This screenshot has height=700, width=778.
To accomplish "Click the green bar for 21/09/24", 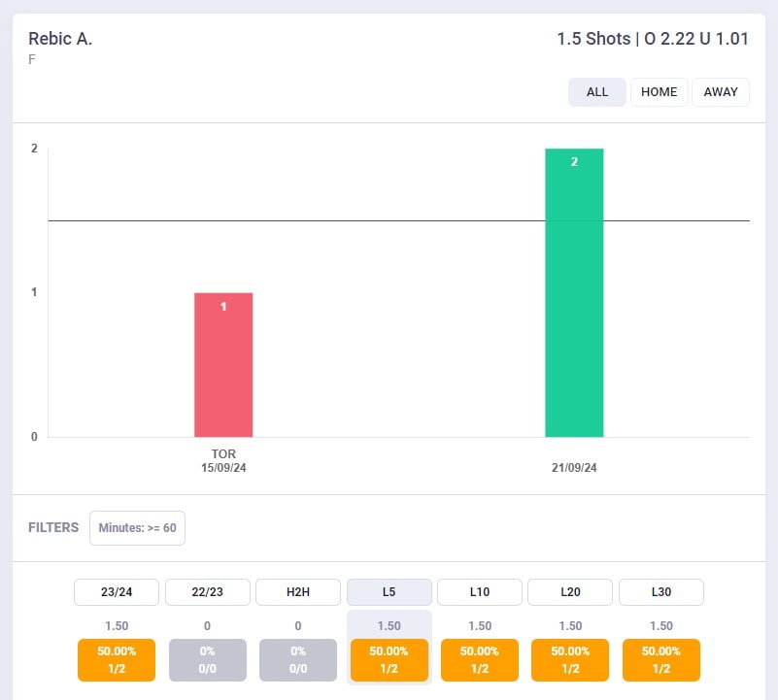I will tap(574, 292).
